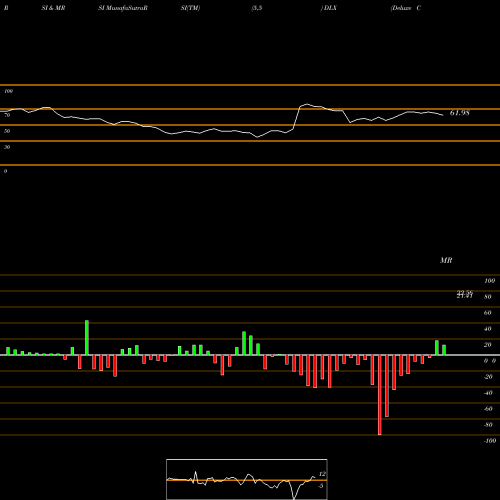Screen dimensions: 500x500
Task: Click the RSI axis label 0 on left
Action: 5,171
